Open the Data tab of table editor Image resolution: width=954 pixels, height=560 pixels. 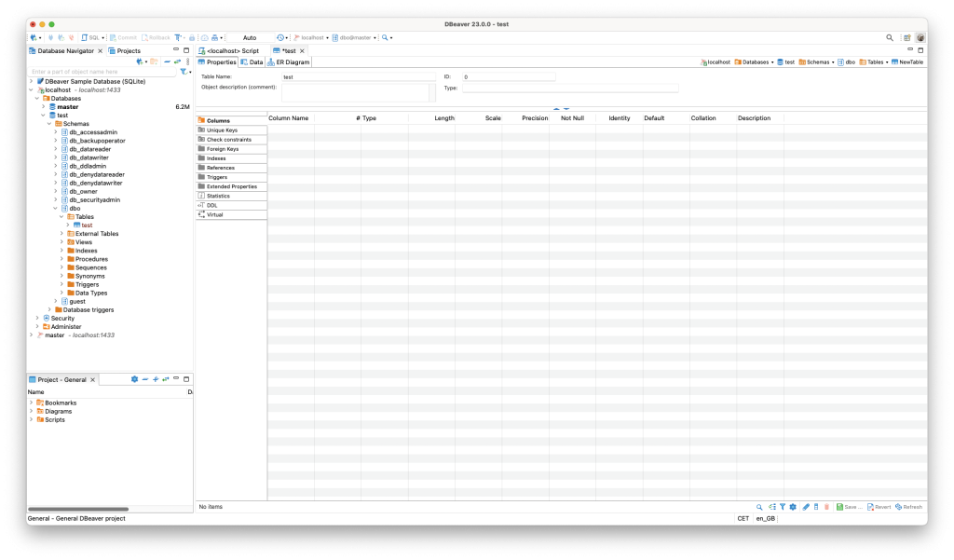coord(252,62)
